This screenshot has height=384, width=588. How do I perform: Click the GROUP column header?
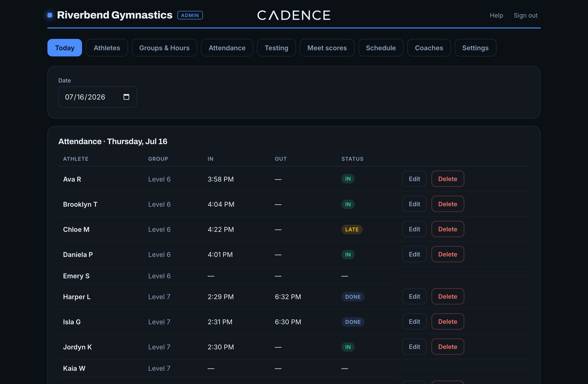(158, 159)
